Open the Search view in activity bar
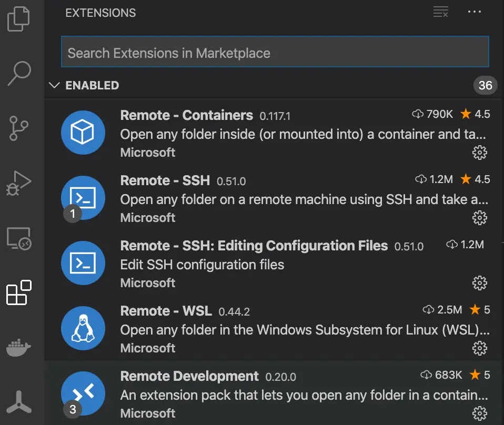The width and height of the screenshot is (504, 425). coord(19,73)
